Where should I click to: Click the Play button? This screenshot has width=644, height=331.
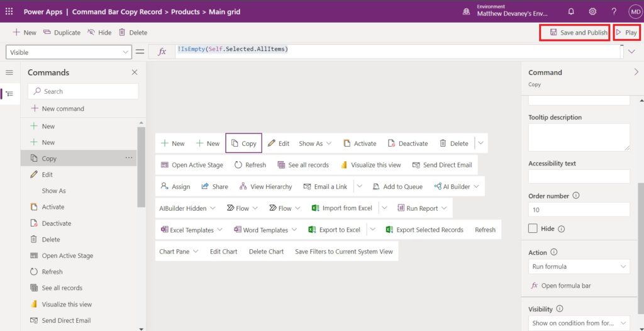[627, 33]
